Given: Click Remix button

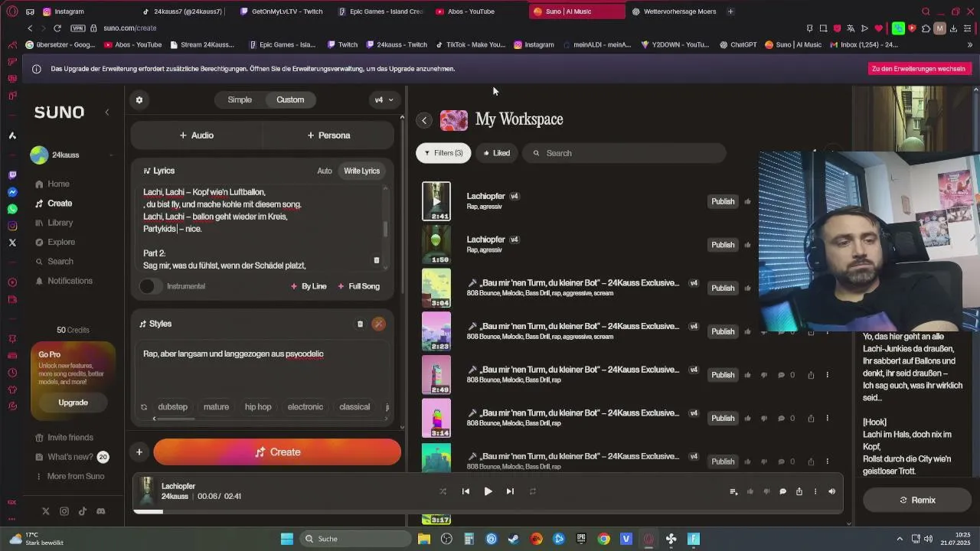Looking at the screenshot, I should tap(917, 500).
